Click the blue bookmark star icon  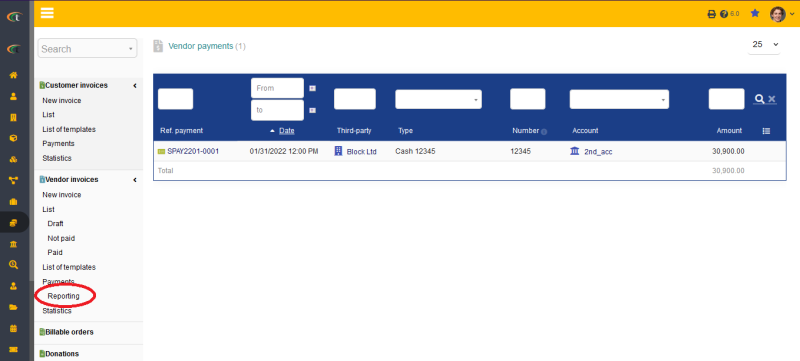click(x=755, y=14)
